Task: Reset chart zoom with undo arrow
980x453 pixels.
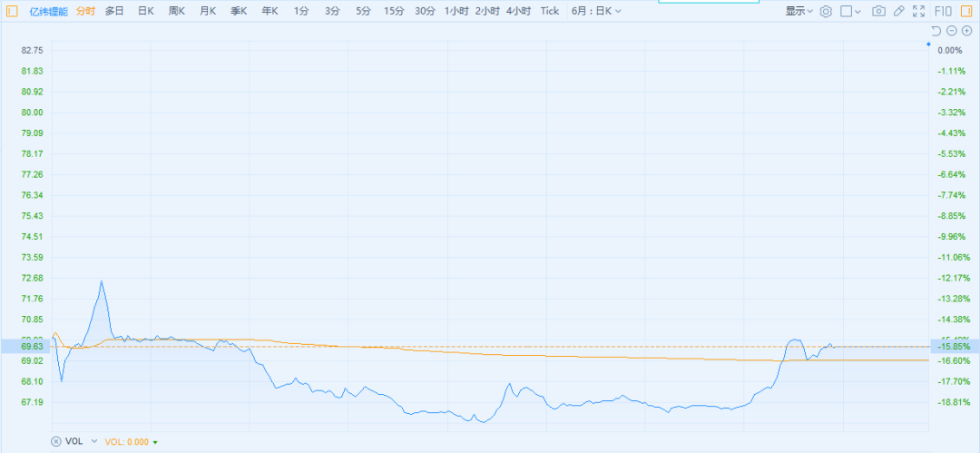Action: point(936,31)
